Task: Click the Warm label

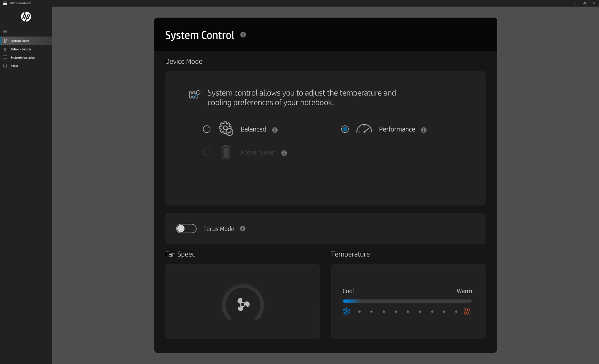Action: coord(464,291)
